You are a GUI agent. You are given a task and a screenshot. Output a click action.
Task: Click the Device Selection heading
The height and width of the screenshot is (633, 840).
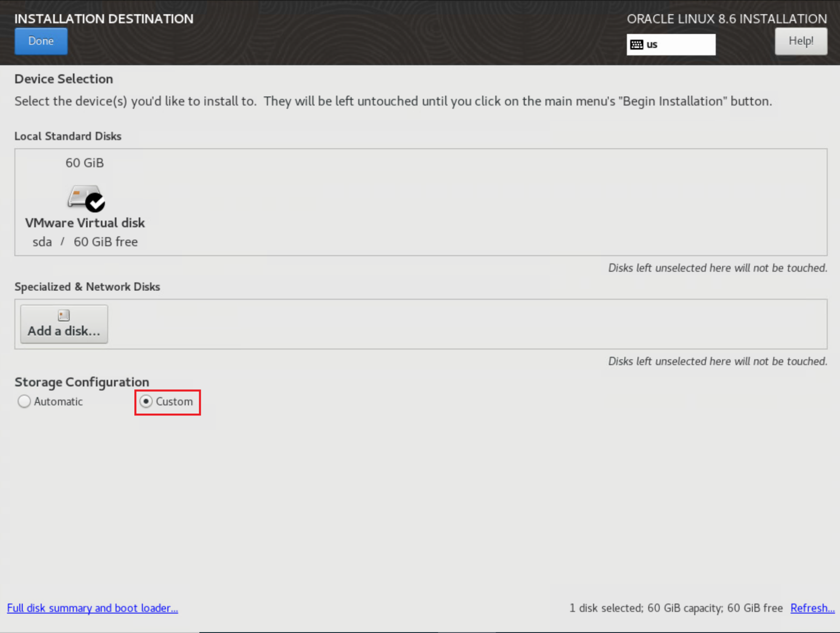63,79
